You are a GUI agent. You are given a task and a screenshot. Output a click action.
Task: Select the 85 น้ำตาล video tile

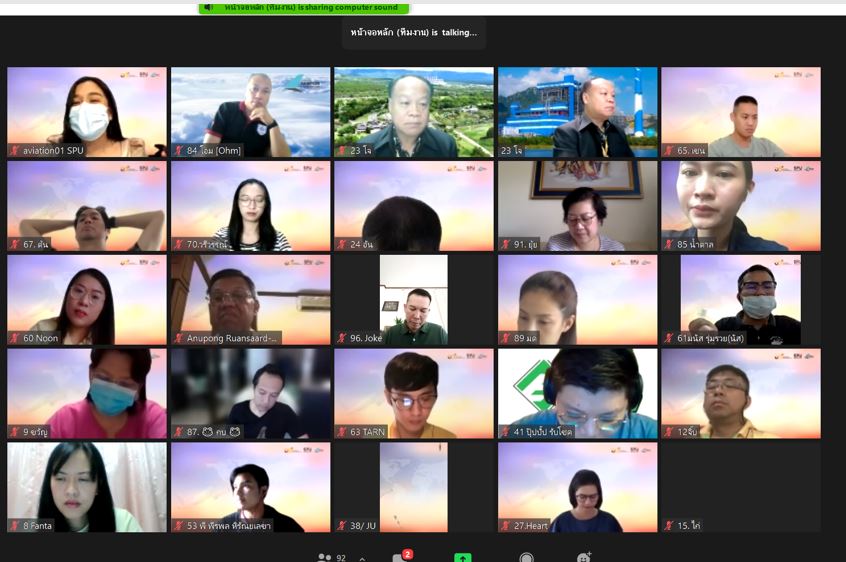pyautogui.click(x=740, y=205)
